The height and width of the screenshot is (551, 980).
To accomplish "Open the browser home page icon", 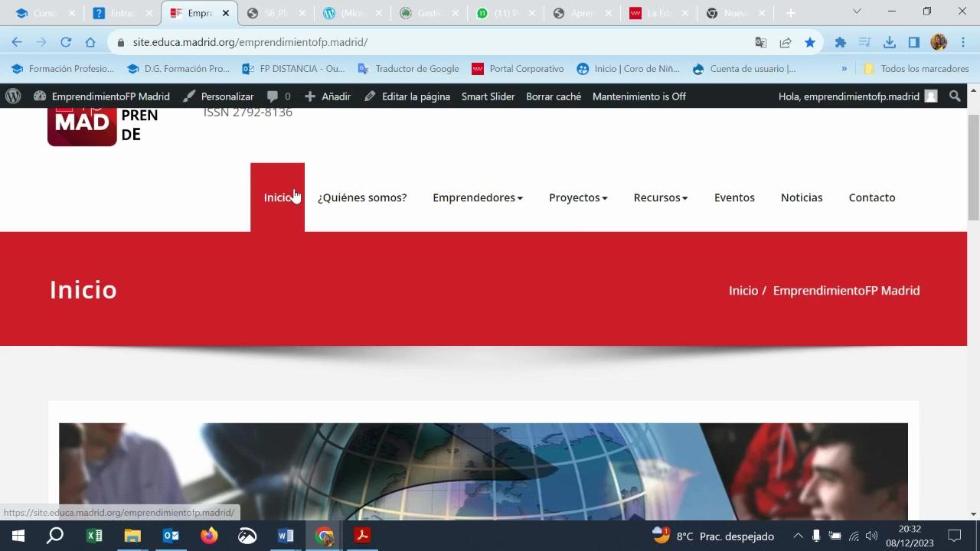I will click(x=90, y=42).
